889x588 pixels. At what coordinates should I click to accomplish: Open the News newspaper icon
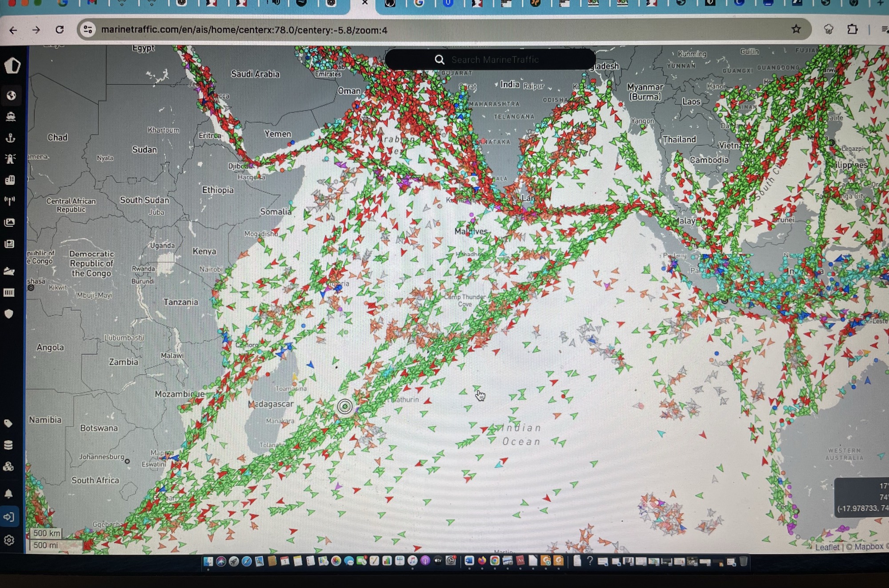click(10, 244)
